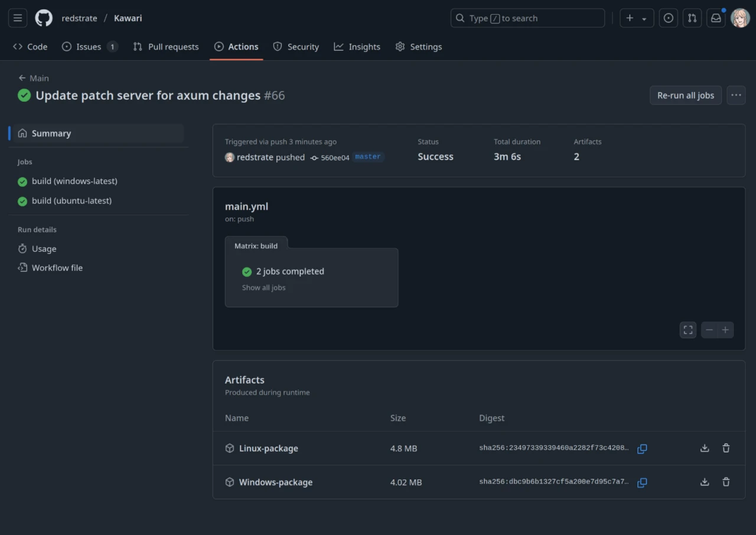
Task: Download the Linux-package artifact
Action: pos(705,448)
